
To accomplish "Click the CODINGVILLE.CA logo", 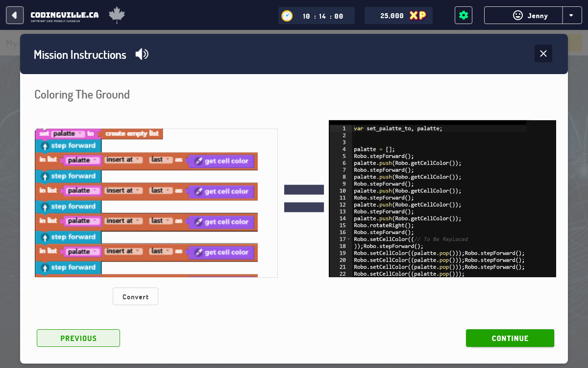I will 64,15.
